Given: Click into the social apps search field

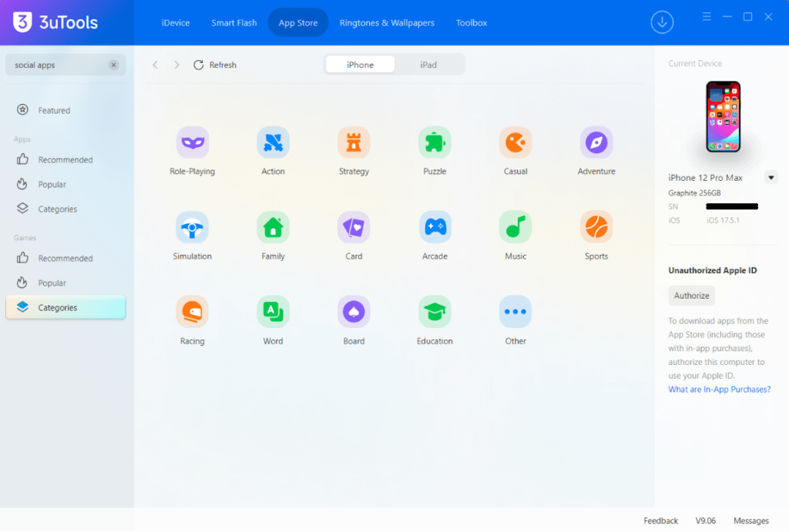Looking at the screenshot, I should (x=59, y=65).
